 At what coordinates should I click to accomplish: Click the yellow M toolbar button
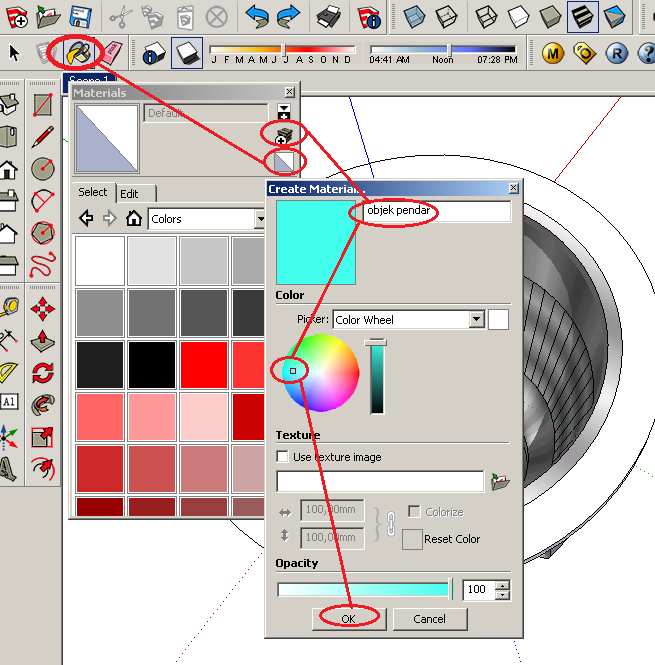click(x=553, y=53)
